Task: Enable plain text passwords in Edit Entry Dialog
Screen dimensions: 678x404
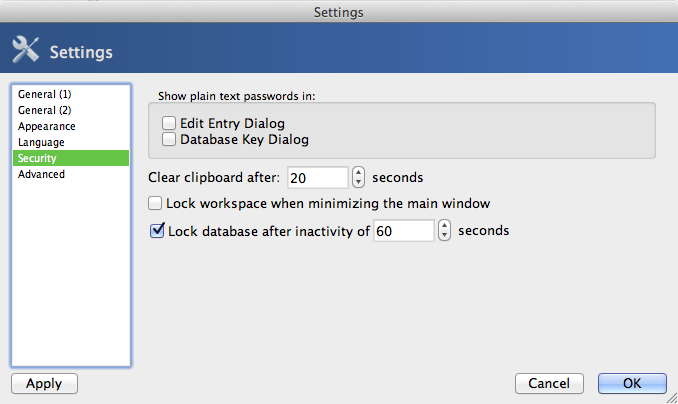Action: tap(169, 123)
